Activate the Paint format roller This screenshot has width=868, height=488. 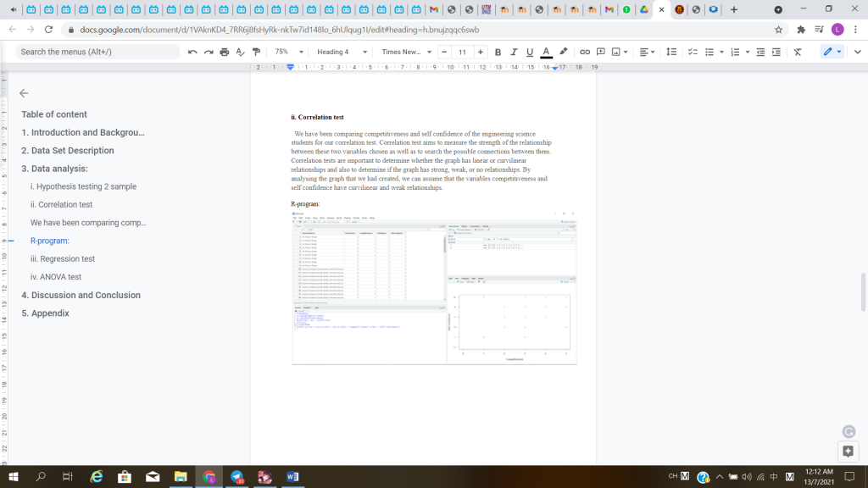(256, 52)
